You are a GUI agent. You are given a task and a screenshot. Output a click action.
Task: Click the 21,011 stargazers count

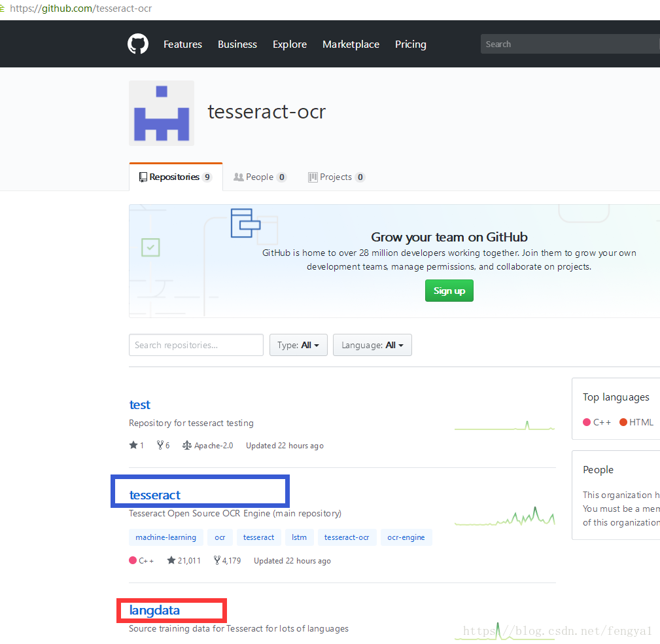(x=189, y=561)
